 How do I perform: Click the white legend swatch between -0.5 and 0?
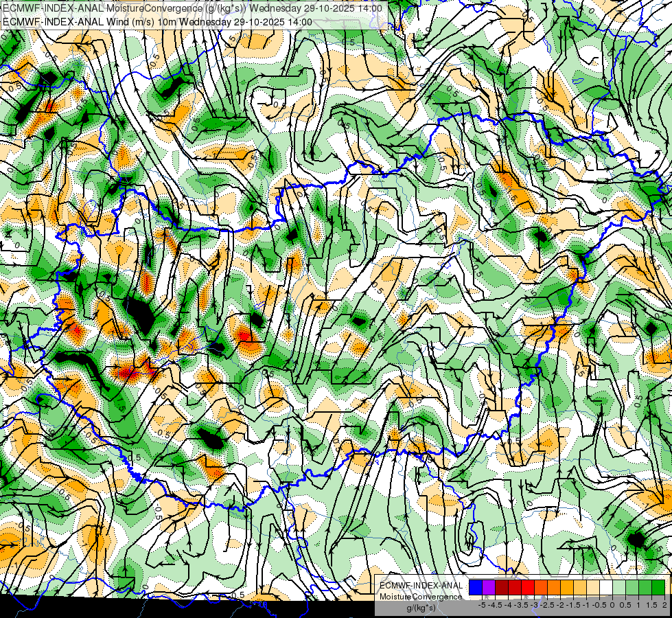click(606, 587)
